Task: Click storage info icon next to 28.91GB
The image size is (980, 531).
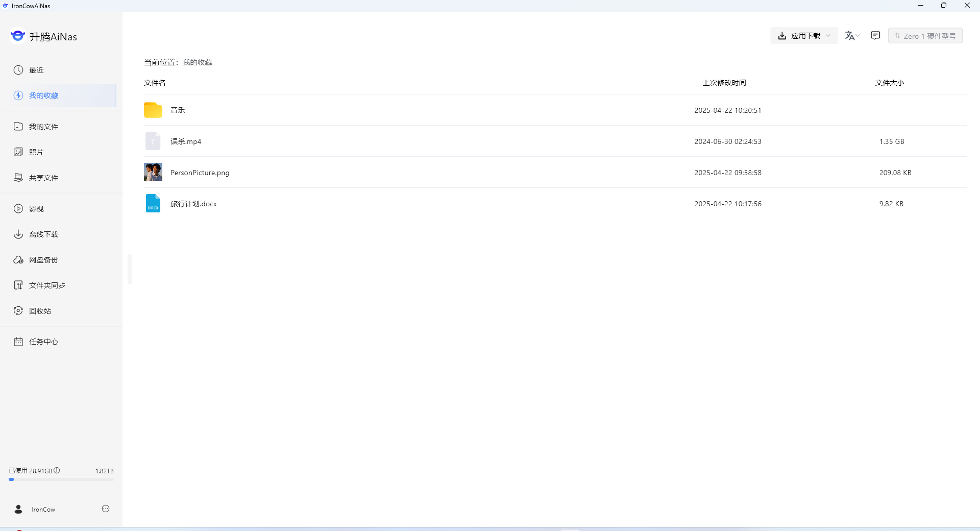Action: pyautogui.click(x=57, y=470)
